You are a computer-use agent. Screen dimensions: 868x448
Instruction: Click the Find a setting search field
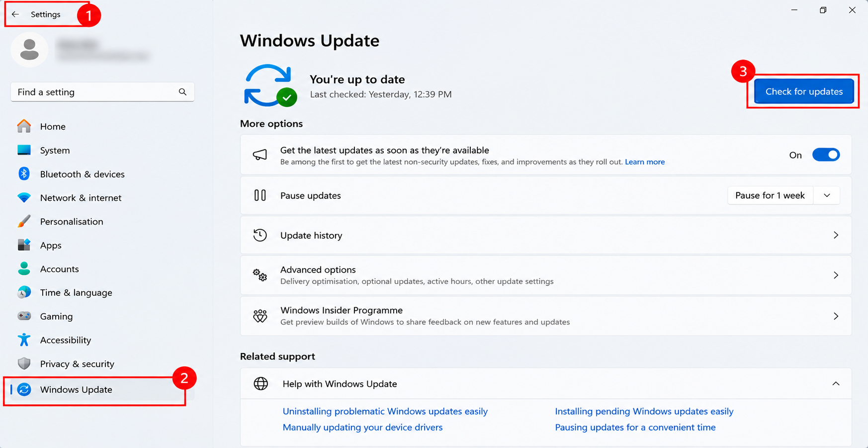coord(102,92)
